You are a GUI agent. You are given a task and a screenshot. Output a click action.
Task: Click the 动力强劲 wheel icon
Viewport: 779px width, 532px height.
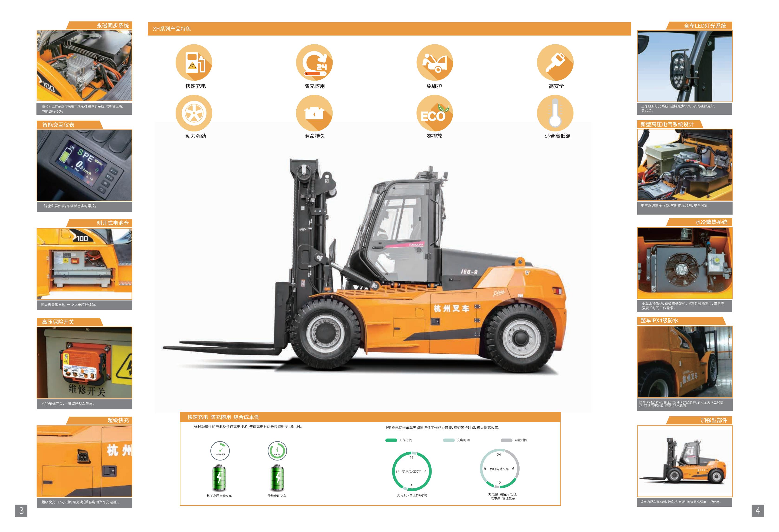194,113
